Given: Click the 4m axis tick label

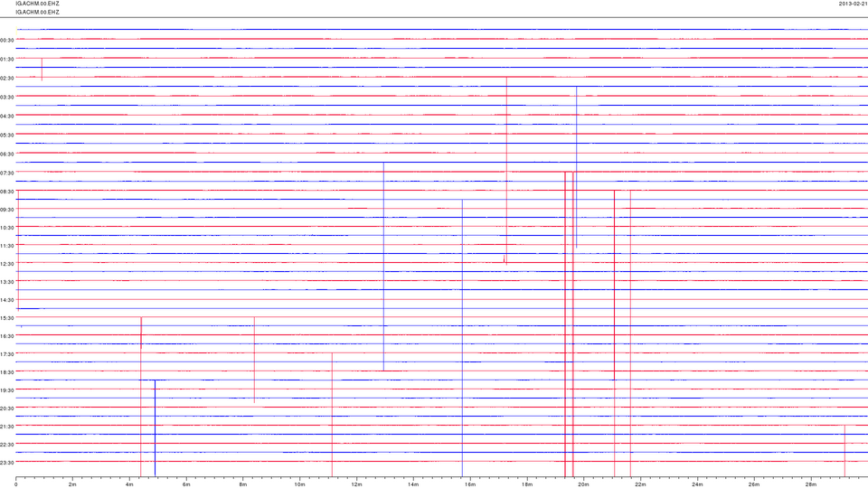Looking at the screenshot, I should [129, 484].
